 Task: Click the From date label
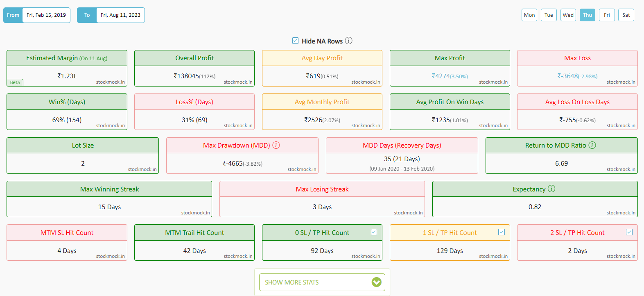[x=13, y=15]
